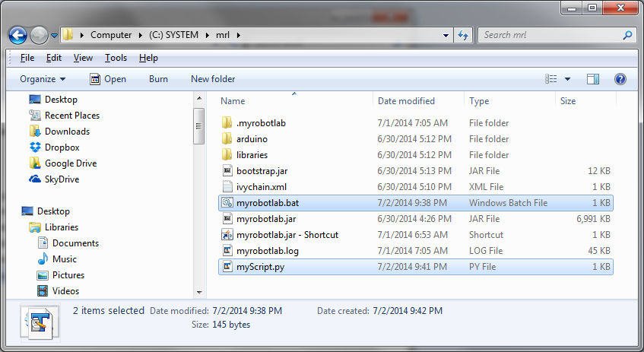644x352 pixels.
Task: Open the Pictures library
Action: [x=60, y=275]
